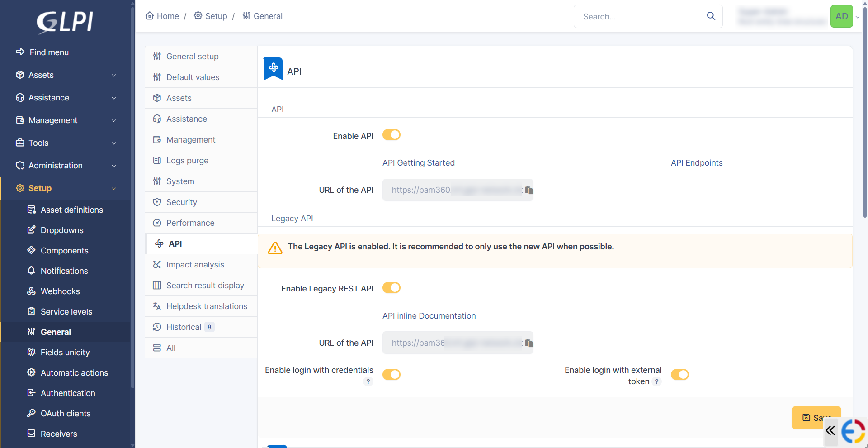The image size is (868, 448).
Task: Click the Asset definitions icon in sidebar
Action: pyautogui.click(x=31, y=210)
